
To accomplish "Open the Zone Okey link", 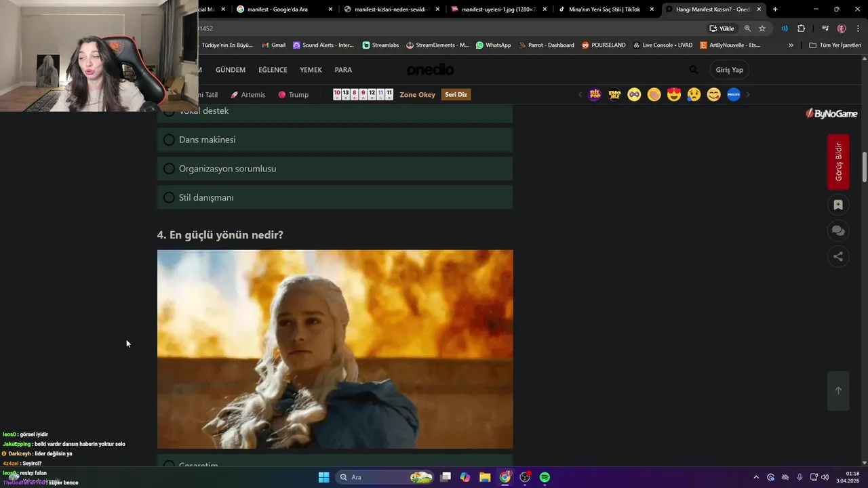I will pyautogui.click(x=417, y=95).
